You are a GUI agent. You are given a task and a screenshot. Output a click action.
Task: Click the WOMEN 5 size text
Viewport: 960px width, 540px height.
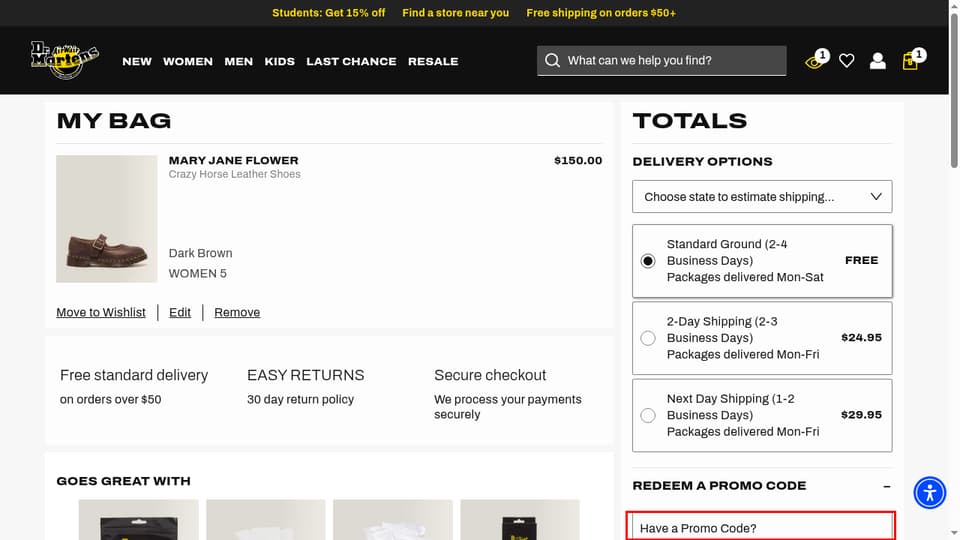click(197, 274)
